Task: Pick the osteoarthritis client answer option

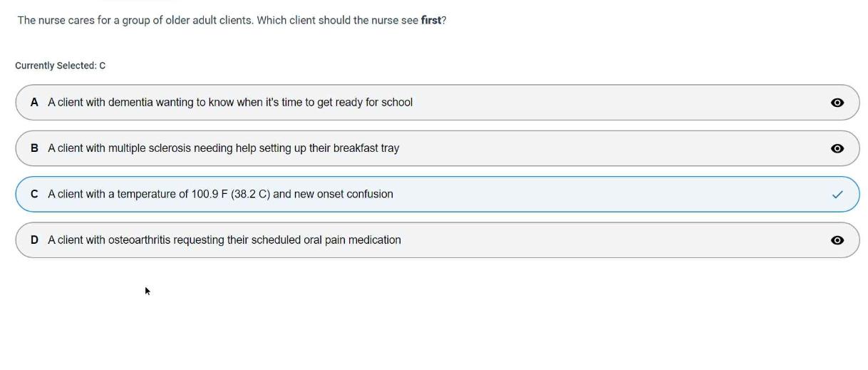Action: tap(224, 240)
